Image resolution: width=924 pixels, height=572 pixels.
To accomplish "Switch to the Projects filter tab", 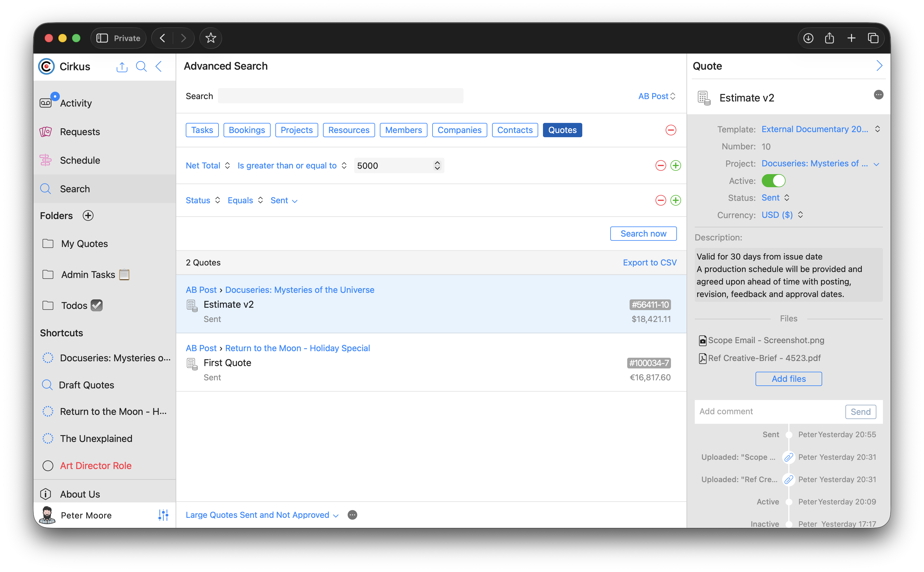I will 296,130.
